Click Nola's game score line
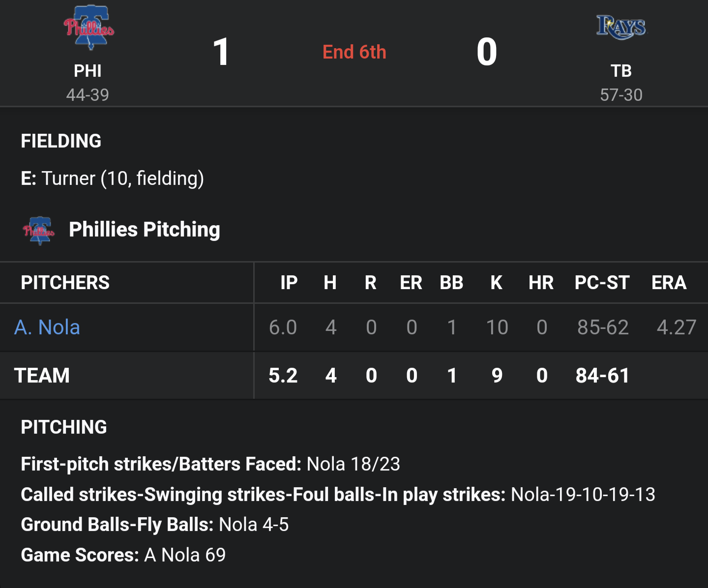 tap(123, 555)
